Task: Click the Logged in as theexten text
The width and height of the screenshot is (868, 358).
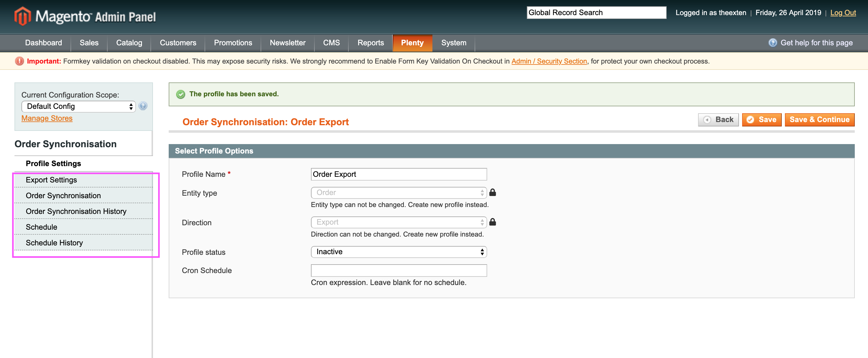Action: 711,13
